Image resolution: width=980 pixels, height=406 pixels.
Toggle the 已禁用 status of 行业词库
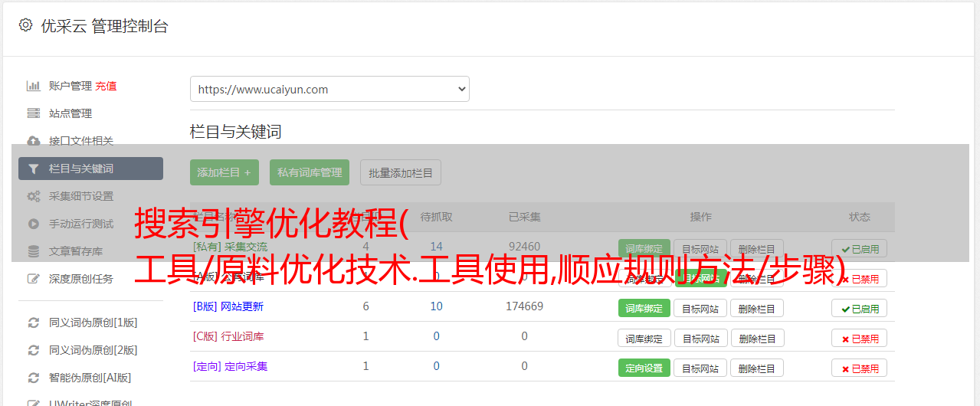(x=860, y=338)
